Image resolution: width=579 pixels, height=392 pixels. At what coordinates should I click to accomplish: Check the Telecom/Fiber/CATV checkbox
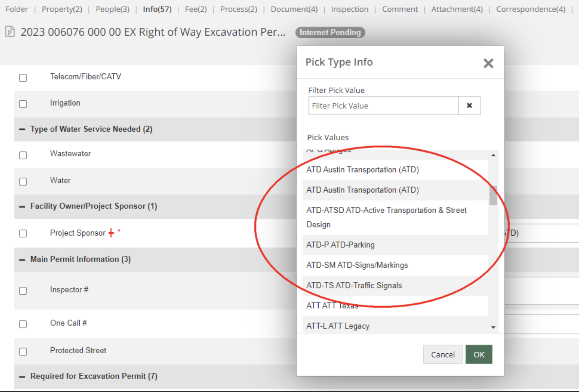23,78
